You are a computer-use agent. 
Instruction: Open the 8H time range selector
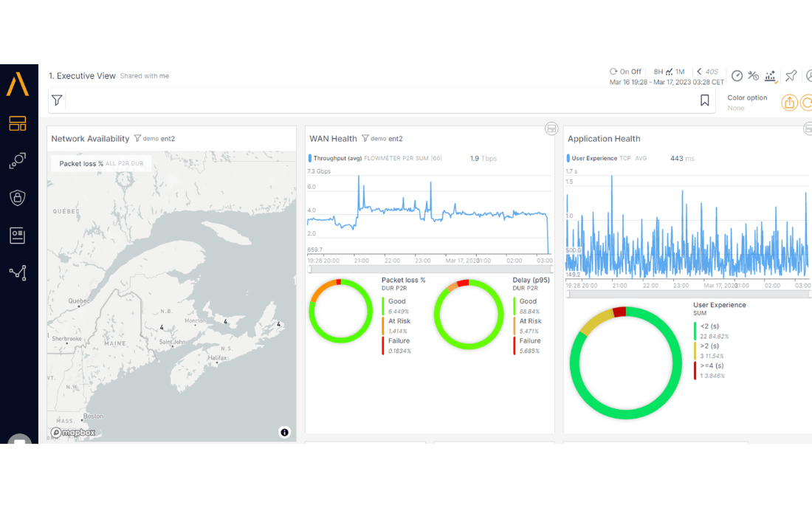[656, 72]
